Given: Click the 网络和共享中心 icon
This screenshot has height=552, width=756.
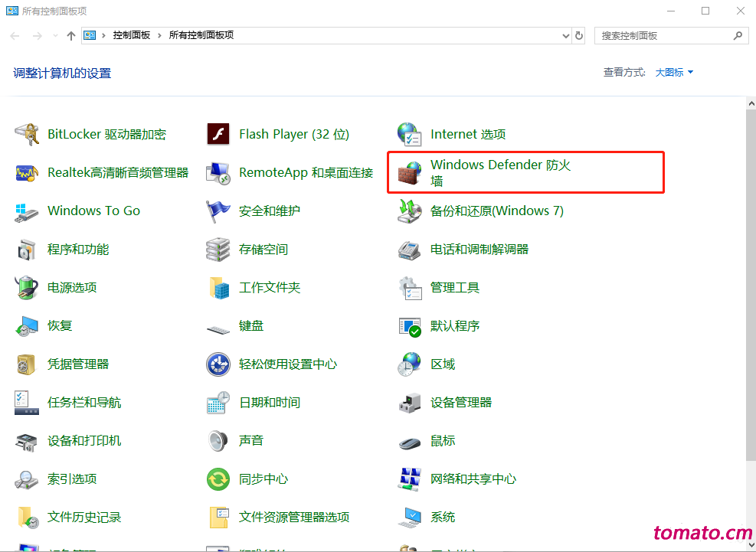Looking at the screenshot, I should (409, 479).
